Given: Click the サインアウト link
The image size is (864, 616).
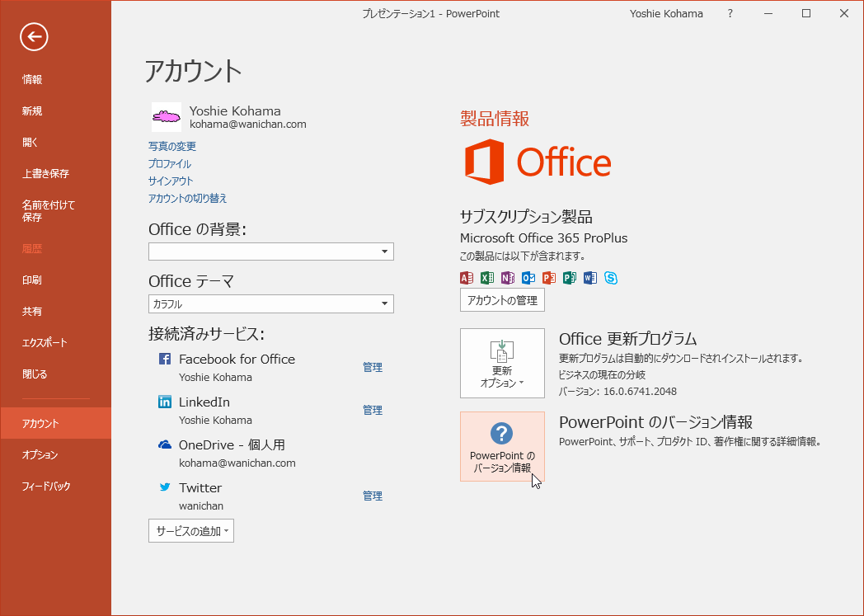Looking at the screenshot, I should pos(171,181).
